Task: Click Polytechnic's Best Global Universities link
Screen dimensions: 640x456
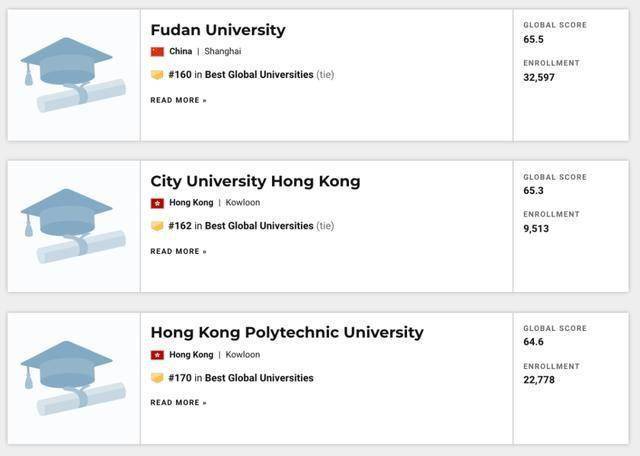Action: click(259, 378)
